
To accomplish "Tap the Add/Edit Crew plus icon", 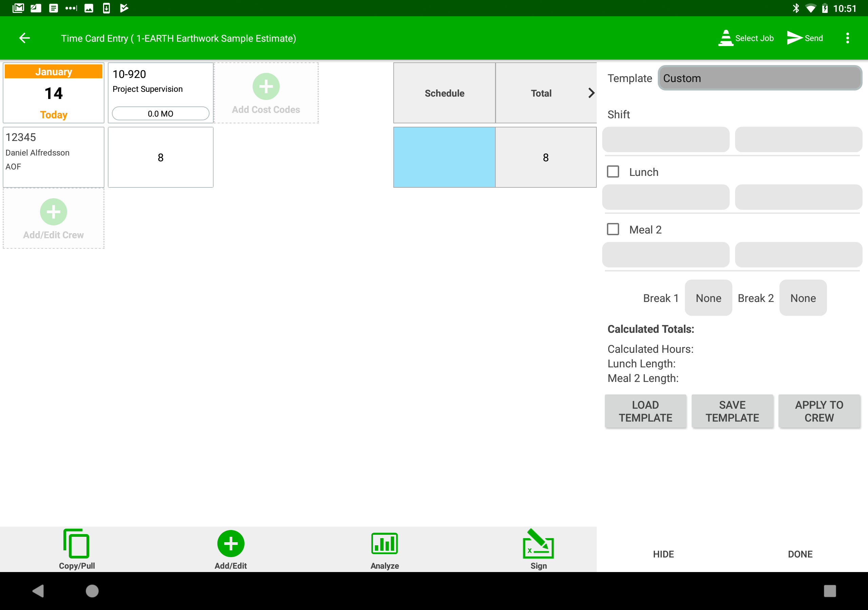I will (53, 212).
